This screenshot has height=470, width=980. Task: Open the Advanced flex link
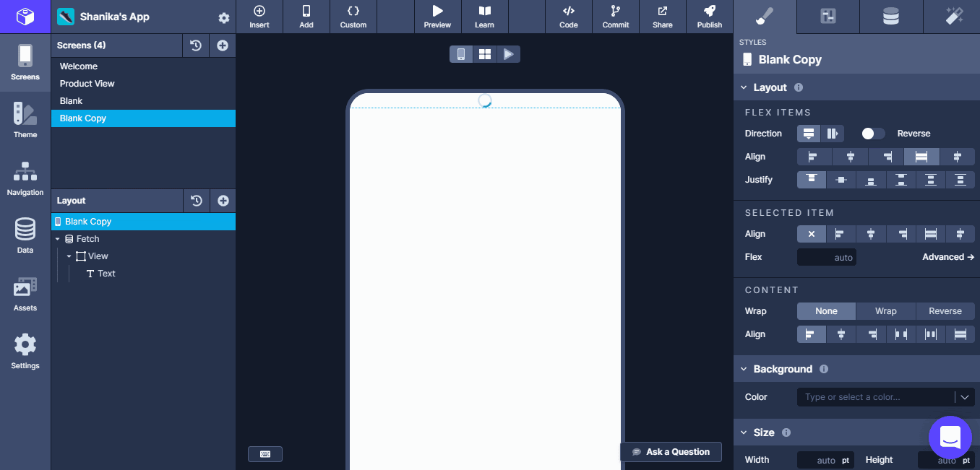[x=947, y=257]
